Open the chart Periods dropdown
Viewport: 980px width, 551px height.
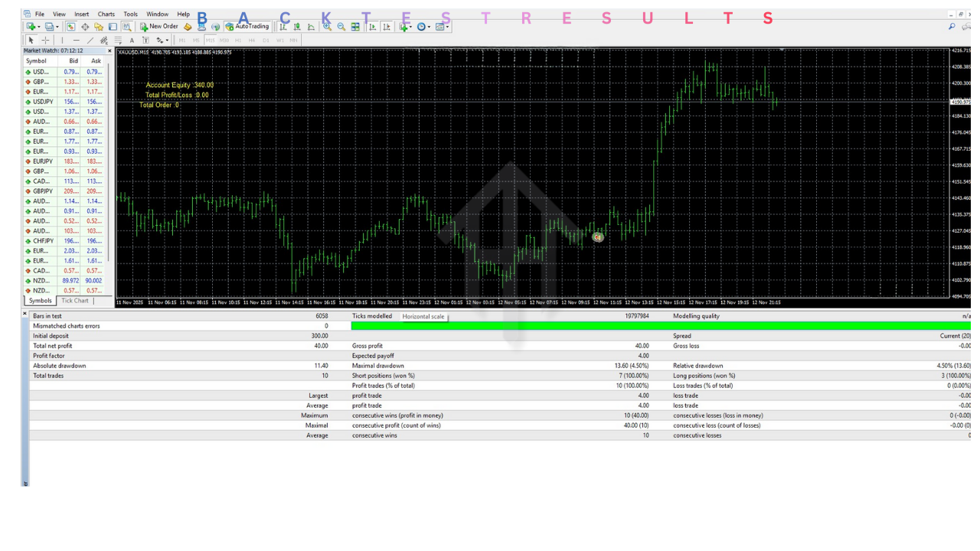click(423, 27)
